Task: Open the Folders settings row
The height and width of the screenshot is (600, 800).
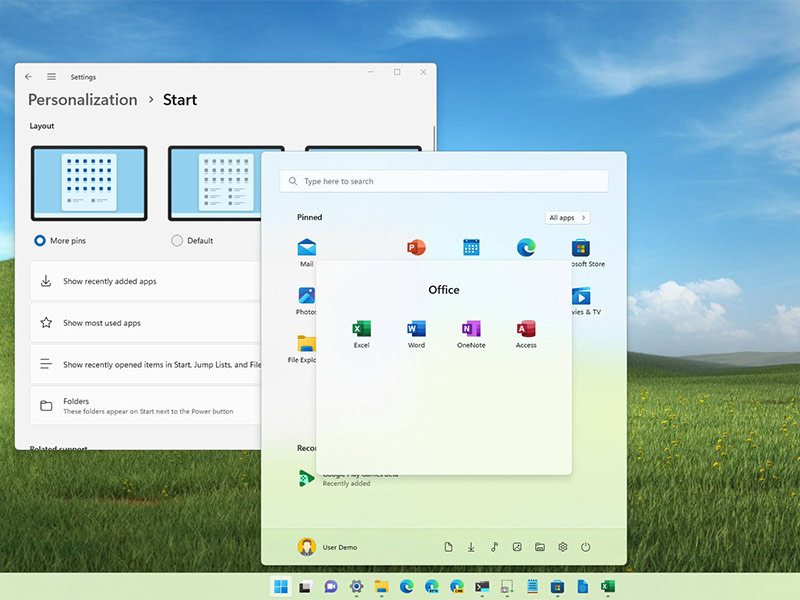Action: point(146,406)
